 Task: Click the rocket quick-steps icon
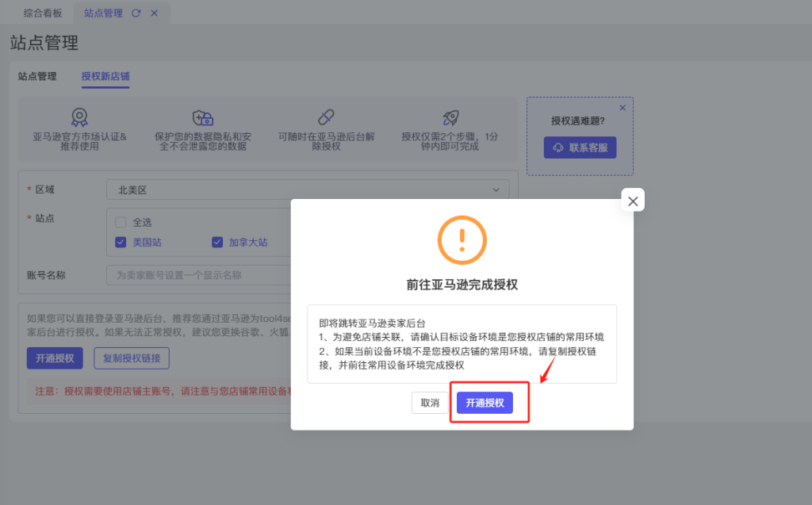[450, 117]
